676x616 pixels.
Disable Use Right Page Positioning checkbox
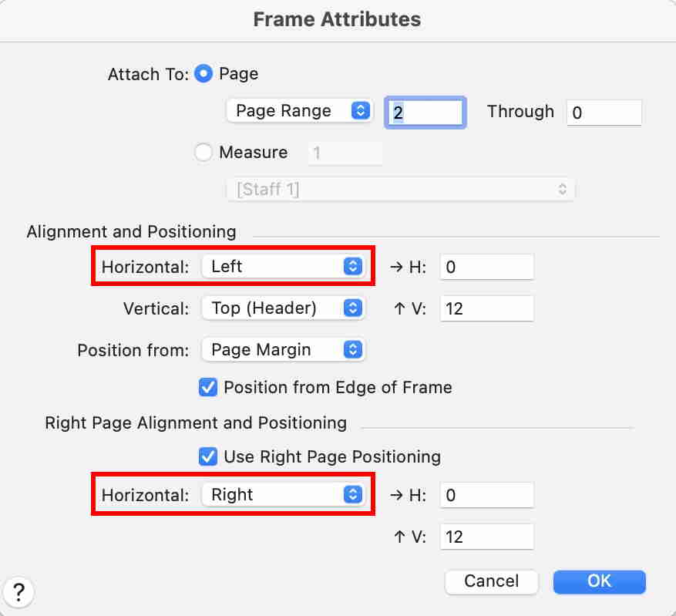(208, 456)
